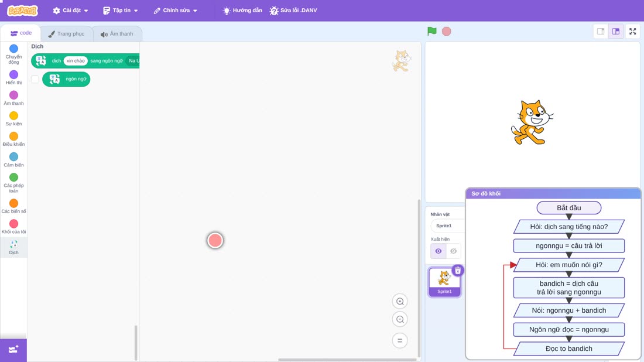
Task: Select the Sprite1 thumbnail
Action: (x=444, y=282)
